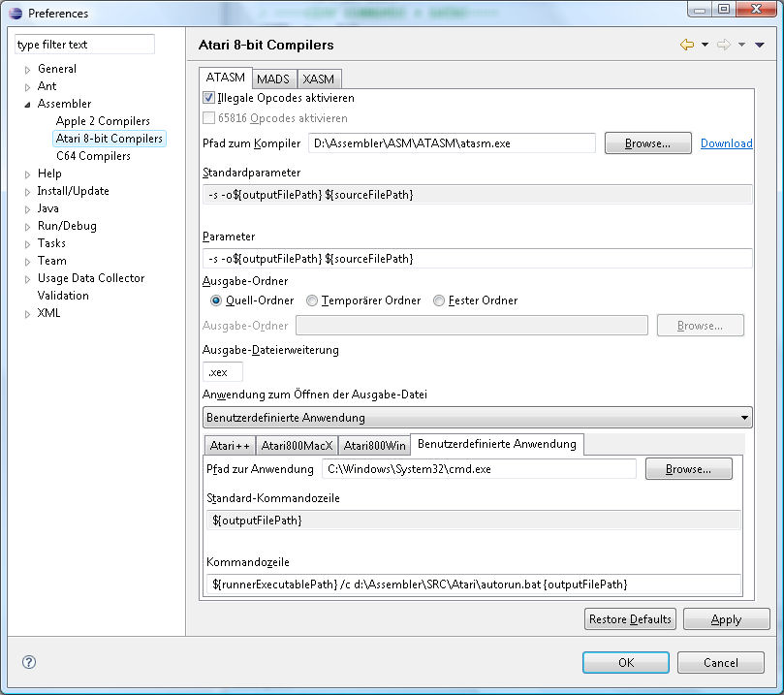Click the Eclipse Preferences window icon

(16, 13)
